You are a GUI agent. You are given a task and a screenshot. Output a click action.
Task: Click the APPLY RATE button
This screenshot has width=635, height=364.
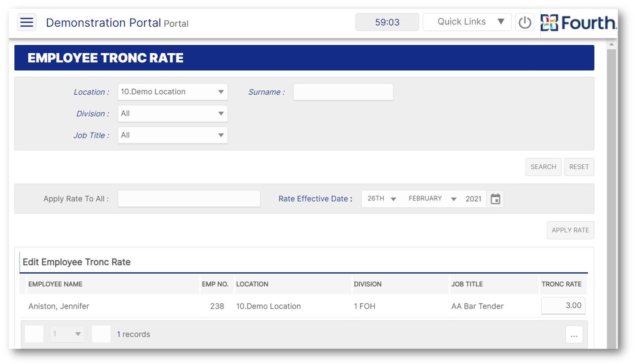tap(570, 230)
